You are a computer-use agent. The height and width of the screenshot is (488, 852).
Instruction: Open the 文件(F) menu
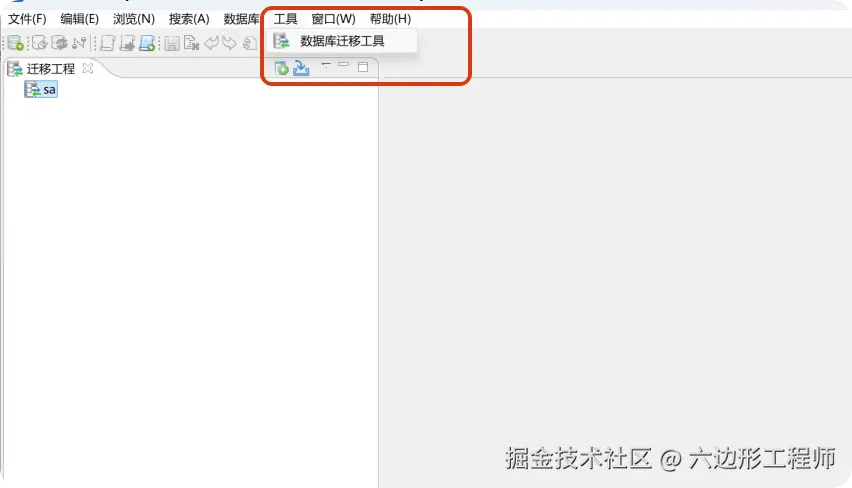click(27, 19)
